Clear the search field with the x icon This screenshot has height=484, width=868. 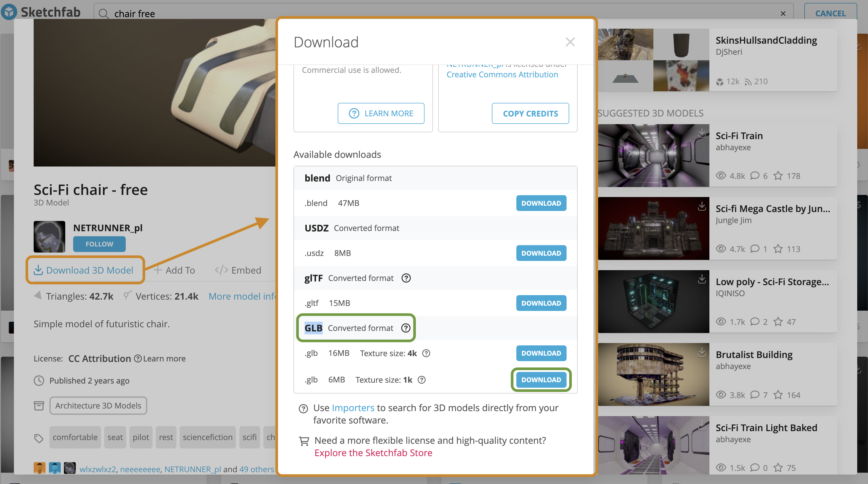(783, 13)
